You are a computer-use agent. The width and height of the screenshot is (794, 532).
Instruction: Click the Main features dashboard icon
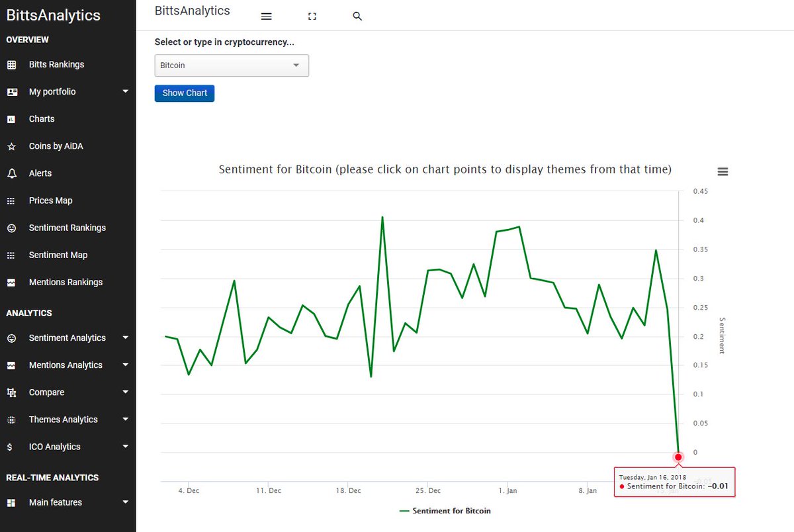tap(11, 503)
